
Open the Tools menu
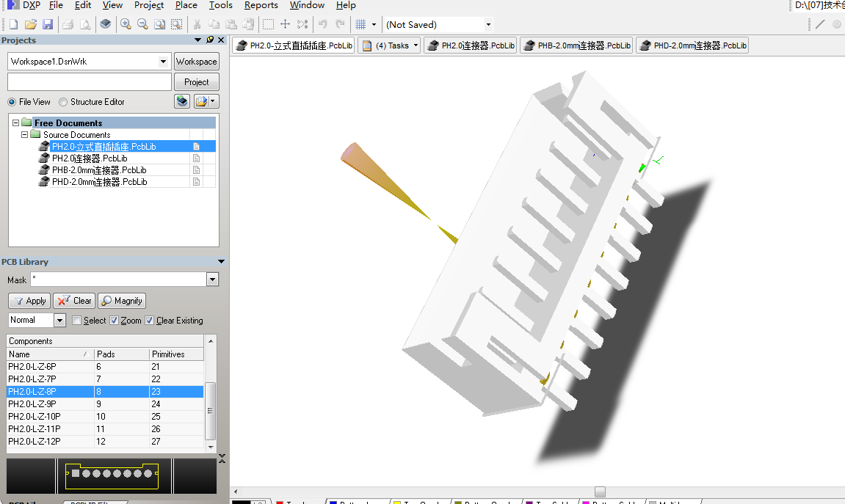(x=220, y=5)
